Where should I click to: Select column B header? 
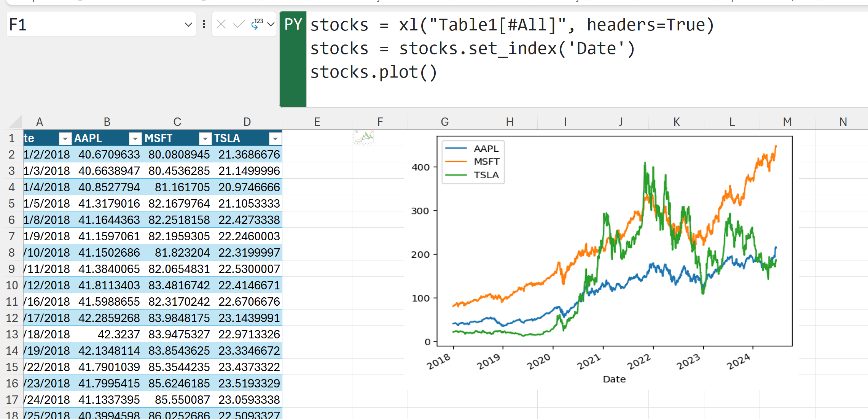tap(107, 122)
